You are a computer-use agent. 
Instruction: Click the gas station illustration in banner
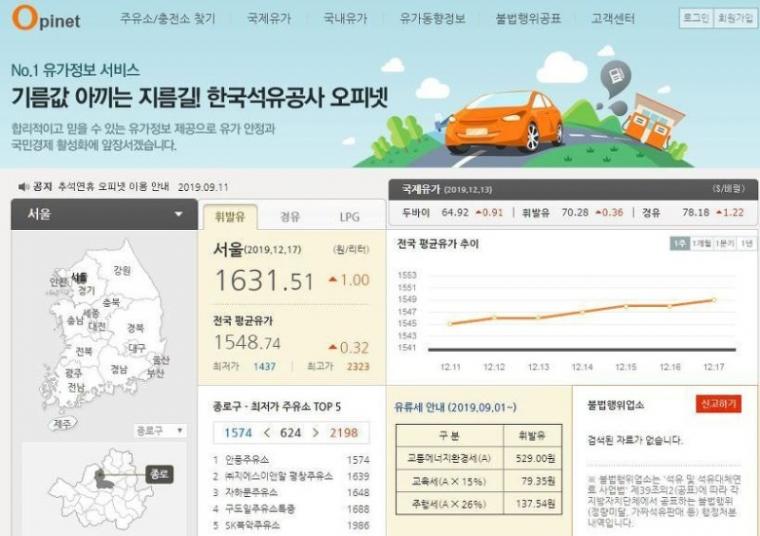pyautogui.click(x=654, y=120)
